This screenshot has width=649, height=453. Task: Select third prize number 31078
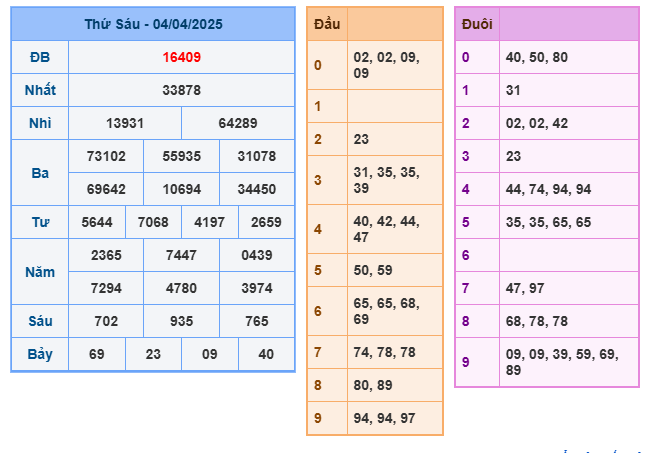tap(257, 157)
